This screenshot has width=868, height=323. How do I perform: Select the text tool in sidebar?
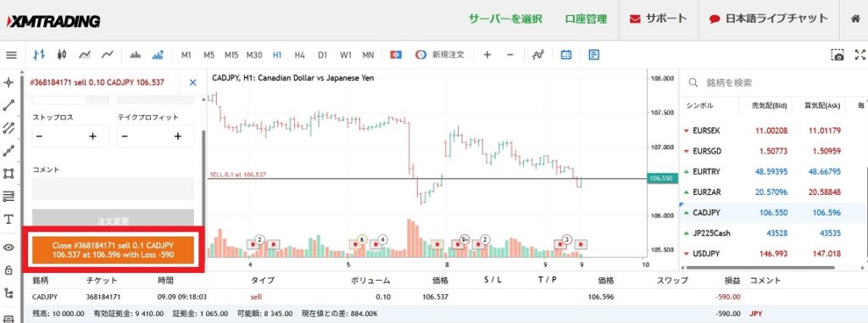(8, 220)
